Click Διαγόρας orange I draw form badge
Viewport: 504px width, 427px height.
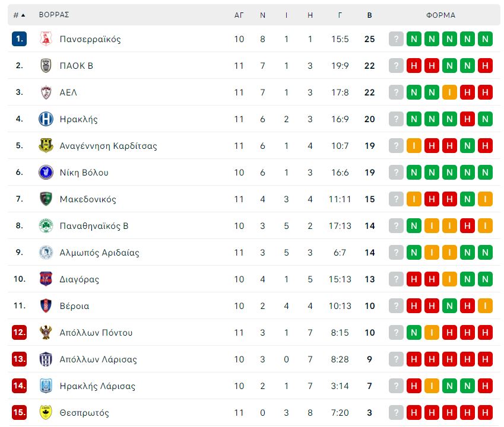(x=449, y=279)
